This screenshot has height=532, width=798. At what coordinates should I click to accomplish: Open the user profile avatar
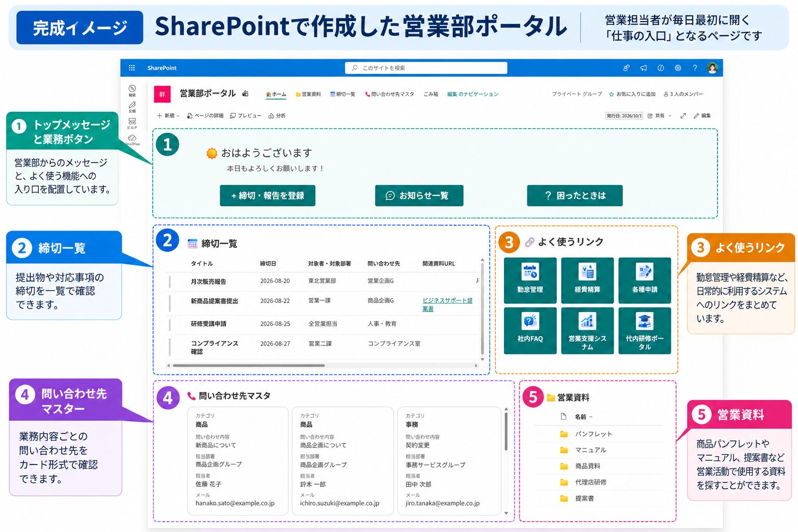click(x=712, y=68)
